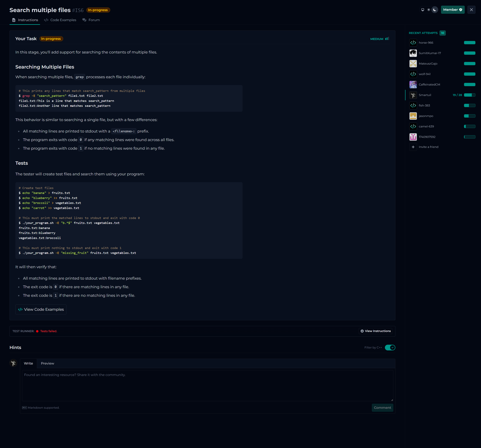
Task: Select the Preview tab in hints editor
Action: 47,363
